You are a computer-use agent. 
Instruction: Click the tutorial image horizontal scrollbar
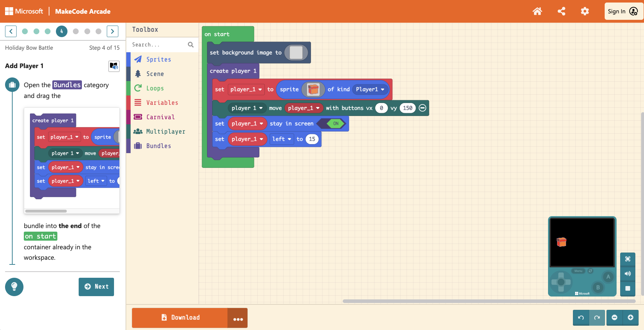pos(46,211)
